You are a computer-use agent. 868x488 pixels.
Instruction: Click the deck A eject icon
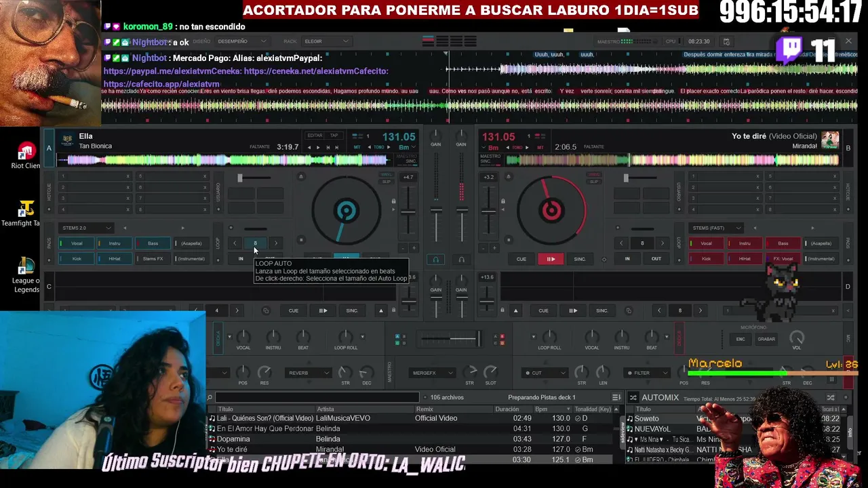point(301,177)
